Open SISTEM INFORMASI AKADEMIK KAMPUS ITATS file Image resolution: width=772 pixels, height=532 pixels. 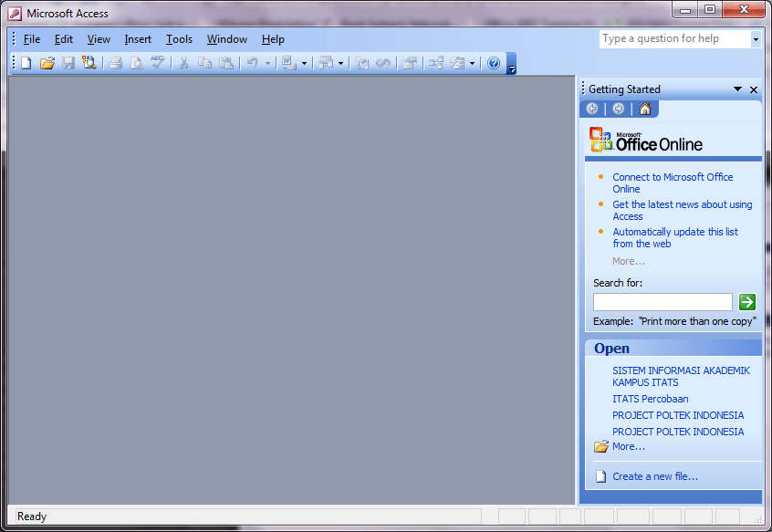(681, 377)
